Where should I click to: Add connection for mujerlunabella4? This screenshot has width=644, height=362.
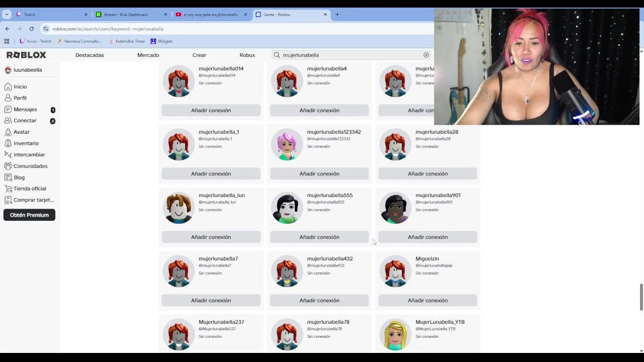(x=319, y=110)
